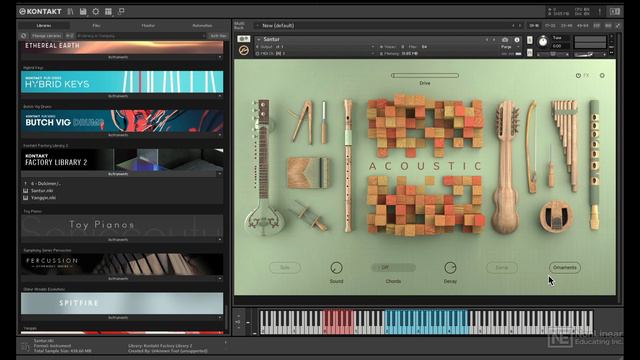Expand Ethereal Earth Instruments dropdown arrow
The width and height of the screenshot is (640, 360).
220,57
